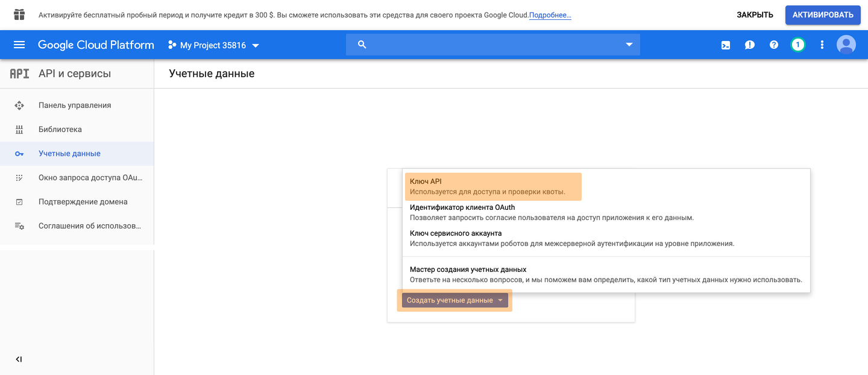Open user account avatar
Screen dimensions: 868x375
click(846, 45)
